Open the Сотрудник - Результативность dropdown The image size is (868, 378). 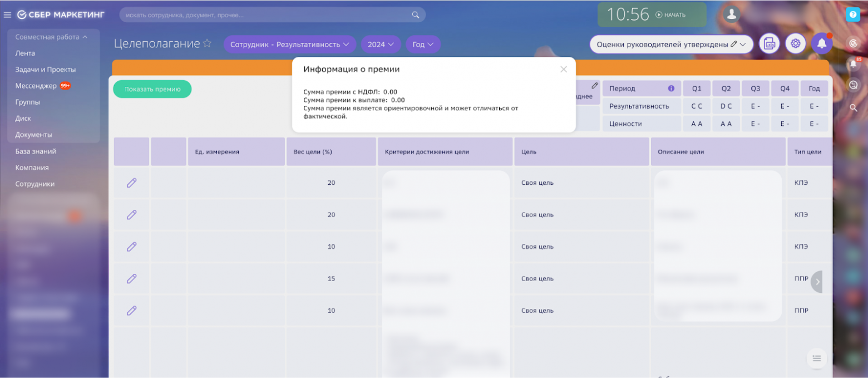tap(289, 43)
